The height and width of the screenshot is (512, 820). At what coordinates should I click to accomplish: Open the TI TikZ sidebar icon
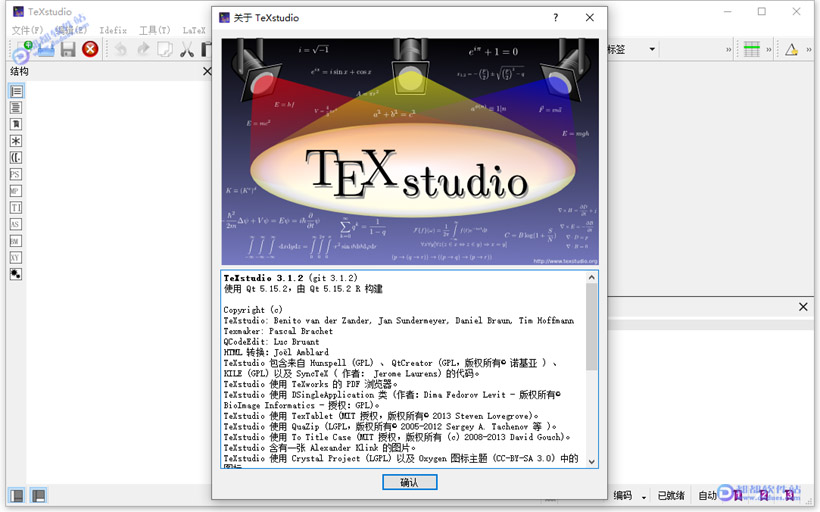point(16,208)
